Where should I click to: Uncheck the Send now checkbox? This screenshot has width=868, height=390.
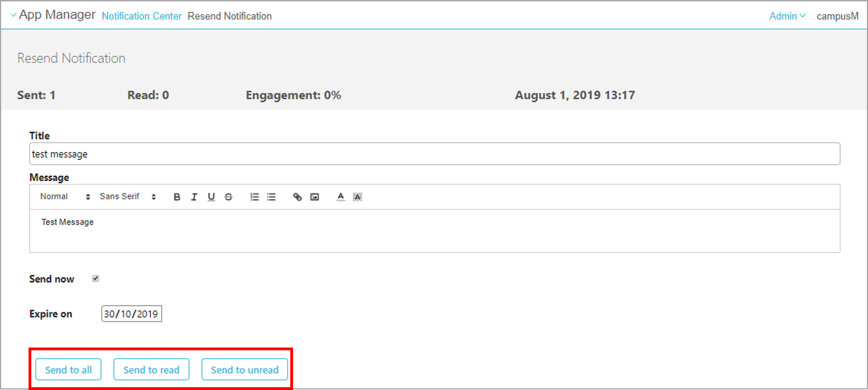pyautogui.click(x=96, y=279)
